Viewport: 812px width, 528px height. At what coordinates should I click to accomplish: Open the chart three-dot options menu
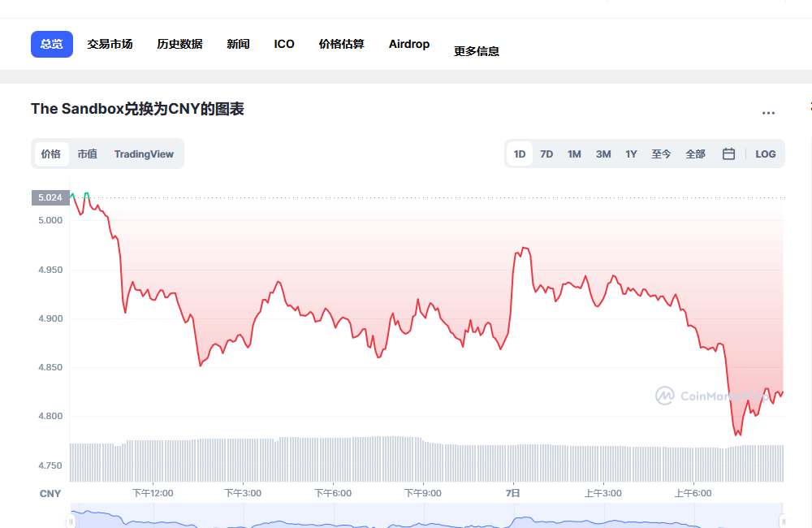click(768, 113)
